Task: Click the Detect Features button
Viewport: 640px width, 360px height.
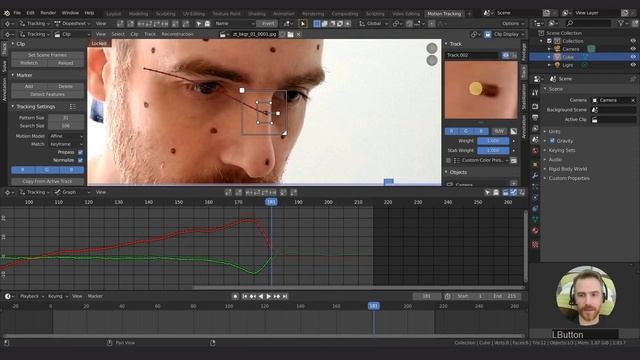Action: 47,94
